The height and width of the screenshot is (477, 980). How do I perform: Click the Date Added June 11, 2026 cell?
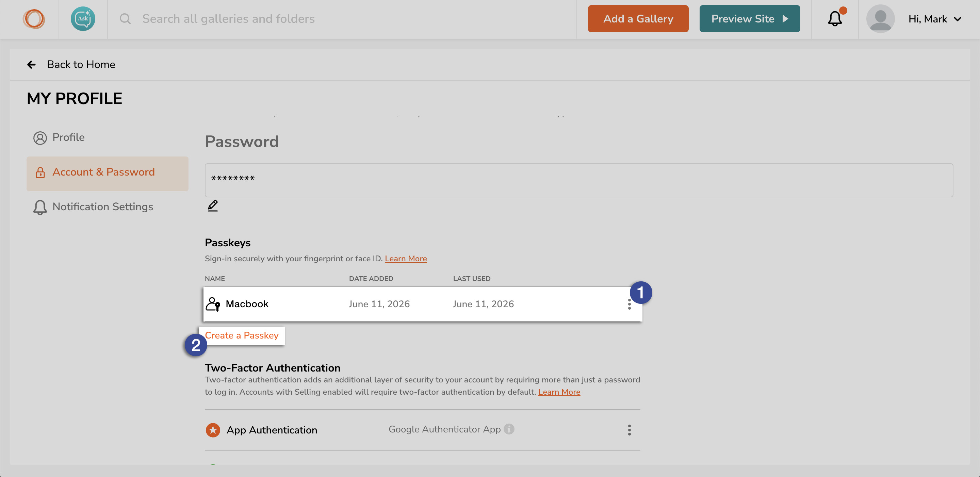(x=379, y=304)
